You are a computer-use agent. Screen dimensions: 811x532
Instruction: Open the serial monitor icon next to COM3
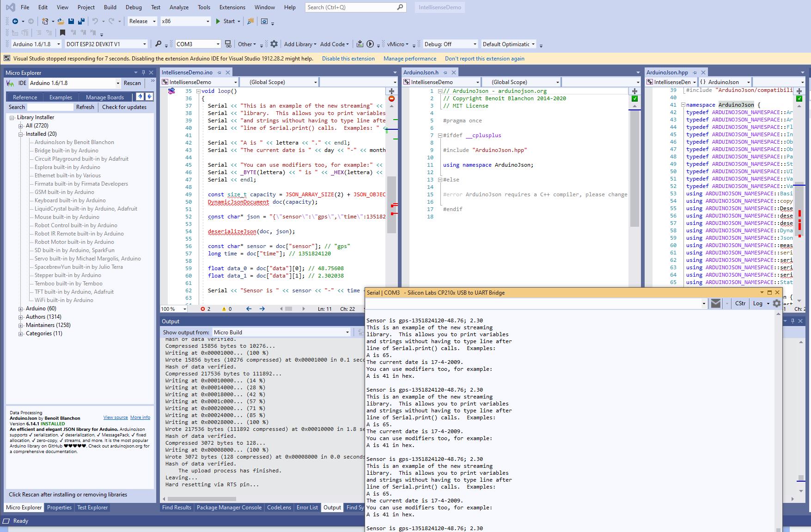(x=228, y=44)
